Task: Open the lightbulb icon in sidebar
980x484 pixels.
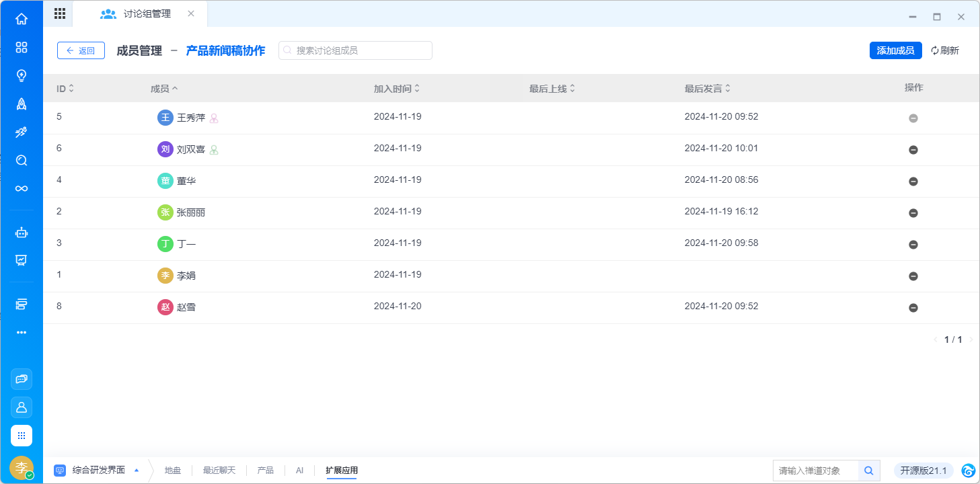Action: pyautogui.click(x=22, y=75)
